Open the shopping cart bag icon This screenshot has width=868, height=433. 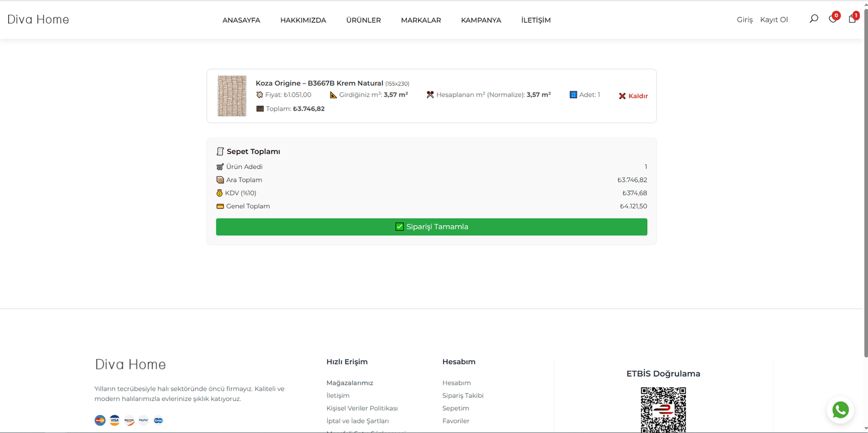(x=852, y=19)
